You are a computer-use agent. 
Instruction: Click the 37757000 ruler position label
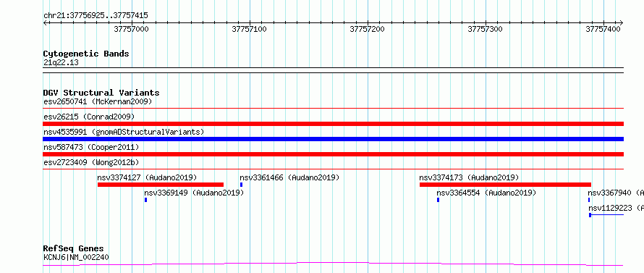(x=132, y=29)
